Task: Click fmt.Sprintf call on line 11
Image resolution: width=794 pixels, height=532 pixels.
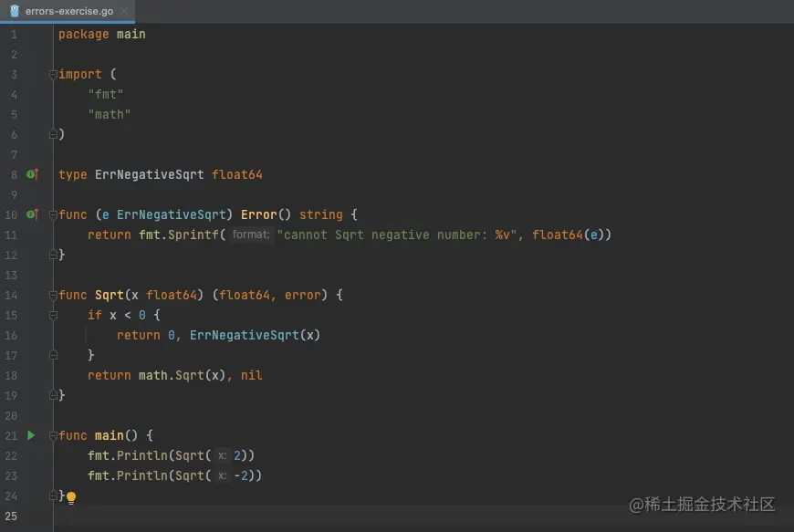Action: [178, 235]
